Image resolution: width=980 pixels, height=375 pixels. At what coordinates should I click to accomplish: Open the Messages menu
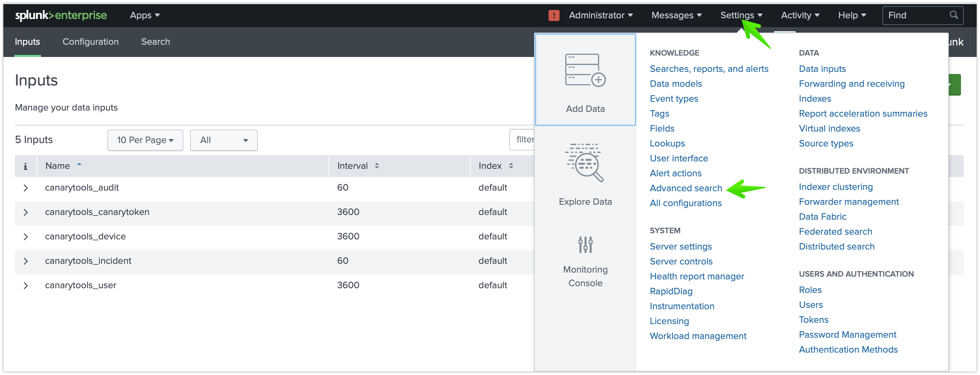(676, 15)
